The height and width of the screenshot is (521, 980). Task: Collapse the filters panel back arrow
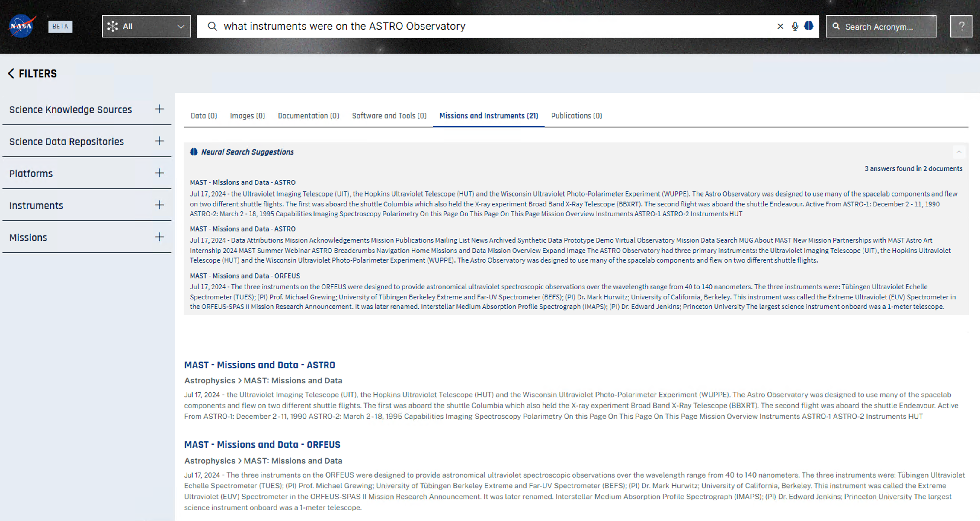tap(11, 73)
